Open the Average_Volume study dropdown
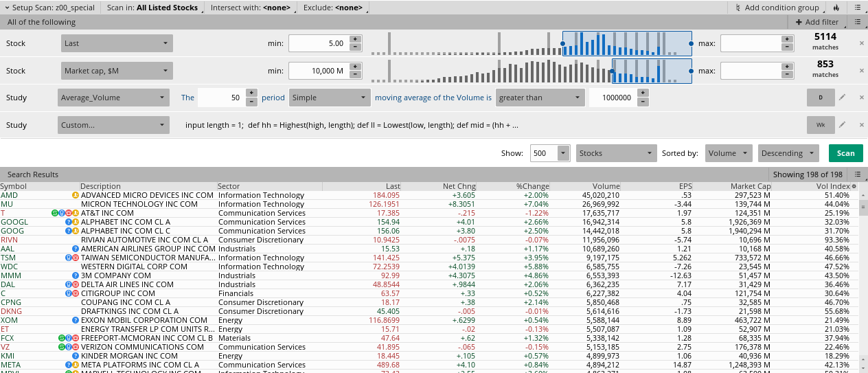This screenshot has height=373, width=868. (113, 98)
